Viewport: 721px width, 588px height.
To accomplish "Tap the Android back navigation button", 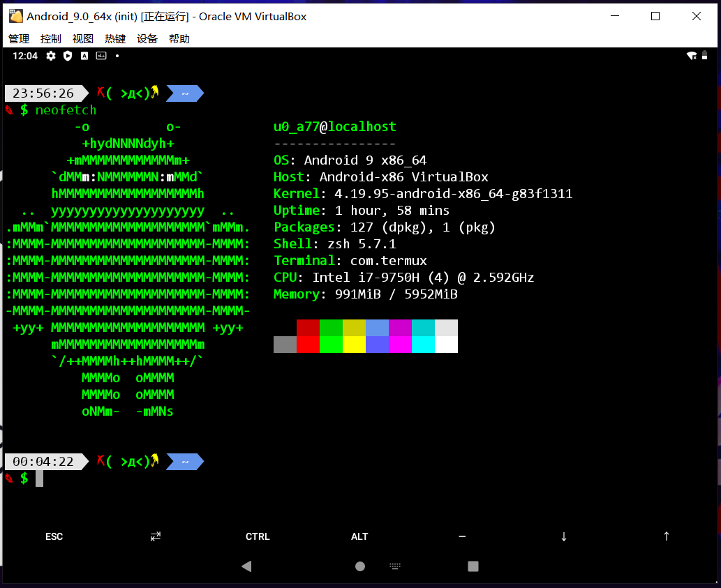I will coord(246,566).
